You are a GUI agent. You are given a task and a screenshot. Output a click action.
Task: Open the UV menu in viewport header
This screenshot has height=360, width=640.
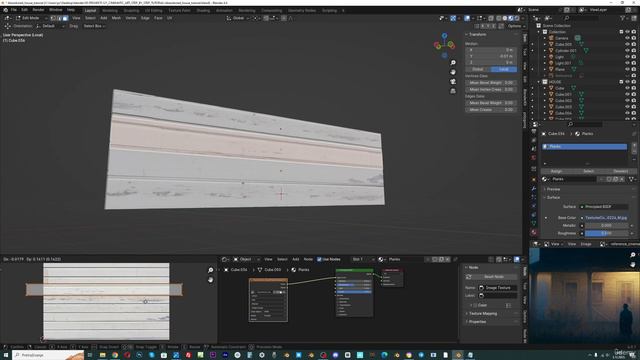tap(169, 18)
